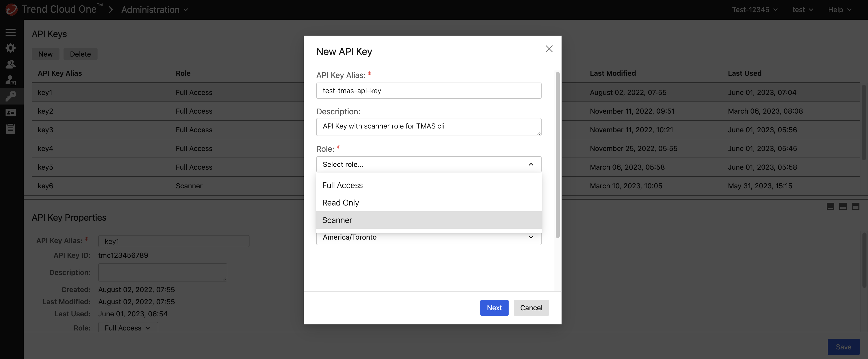This screenshot has height=359, width=868.
Task: Minimize the properties pane layout icon
Action: point(830,207)
